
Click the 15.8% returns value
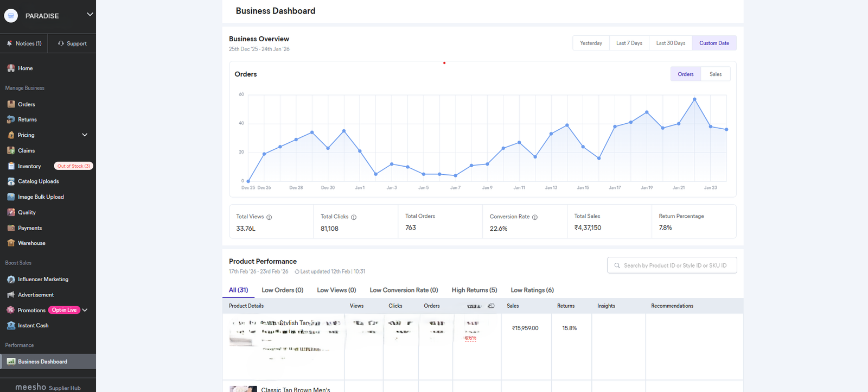click(570, 328)
